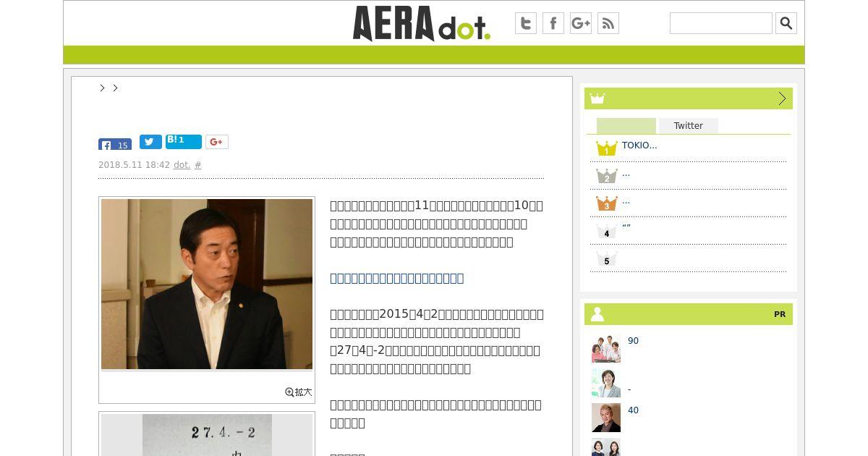Open the rank 2 ranking article
The width and height of the screenshot is (868, 456).
[626, 174]
